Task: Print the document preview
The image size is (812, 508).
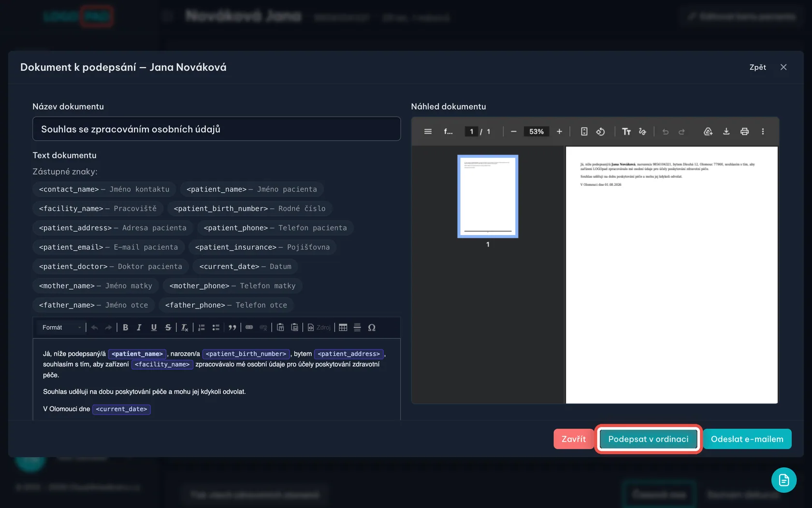Action: coord(744,132)
